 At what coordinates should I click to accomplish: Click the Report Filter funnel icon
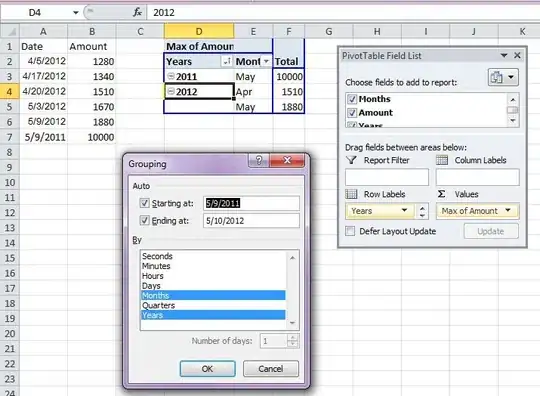[351, 160]
